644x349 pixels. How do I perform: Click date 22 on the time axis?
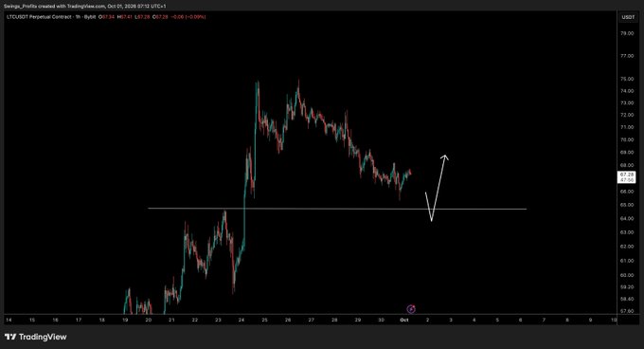pyautogui.click(x=195, y=320)
